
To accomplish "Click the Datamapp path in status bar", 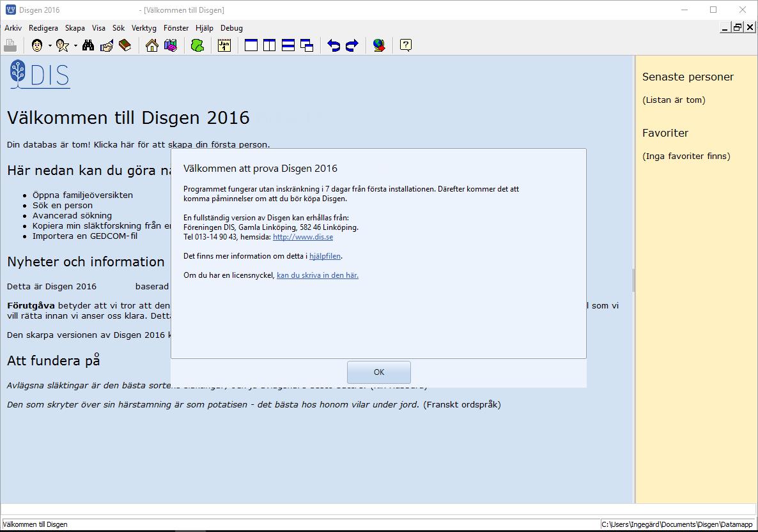I will pos(677,524).
